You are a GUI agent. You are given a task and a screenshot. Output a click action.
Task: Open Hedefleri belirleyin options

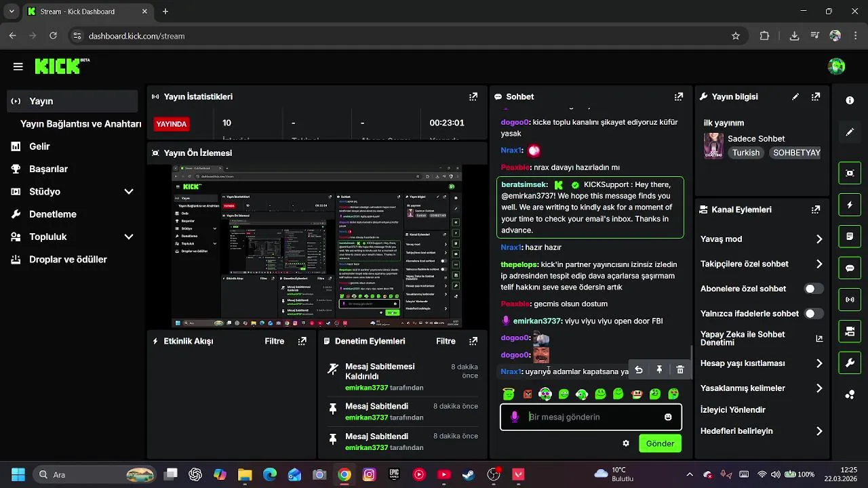(x=819, y=431)
